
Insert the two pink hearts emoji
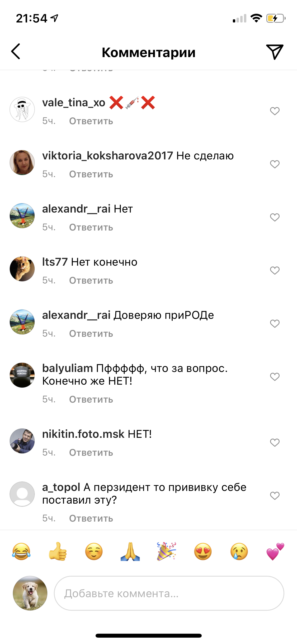(275, 551)
